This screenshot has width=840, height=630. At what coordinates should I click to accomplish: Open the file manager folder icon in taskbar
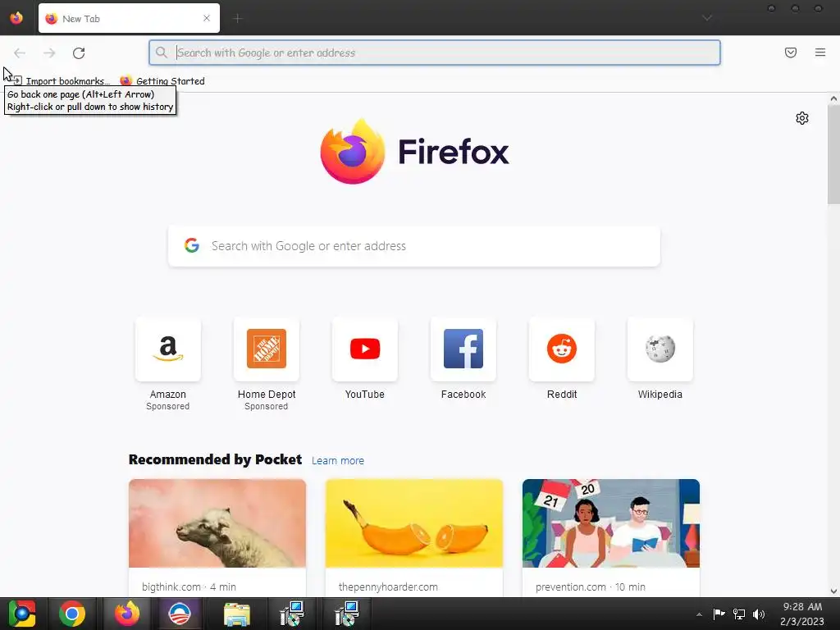pyautogui.click(x=237, y=614)
